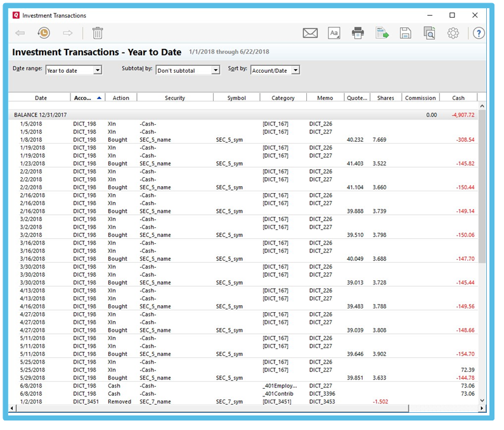The width and height of the screenshot is (504, 430).
Task: Click the find magnifier document icon
Action: coord(429,33)
